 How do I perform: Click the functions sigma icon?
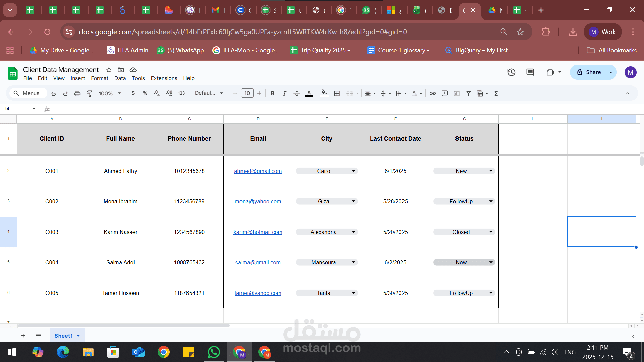click(496, 93)
